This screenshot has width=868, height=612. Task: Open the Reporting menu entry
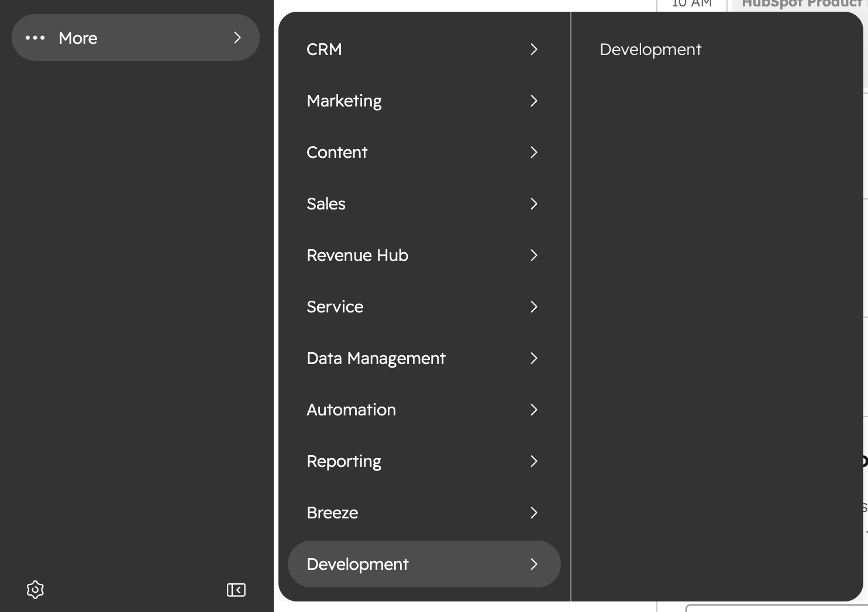pos(424,461)
